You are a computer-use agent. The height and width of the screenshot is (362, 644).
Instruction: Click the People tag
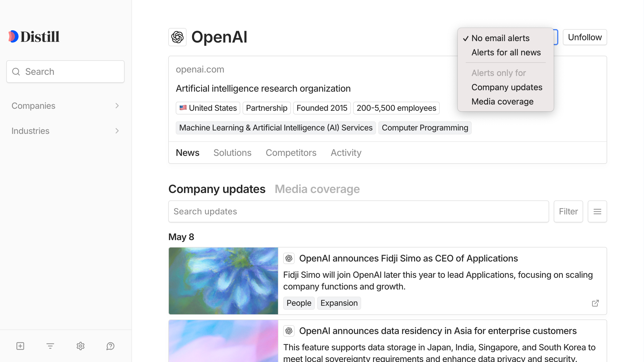(x=299, y=303)
